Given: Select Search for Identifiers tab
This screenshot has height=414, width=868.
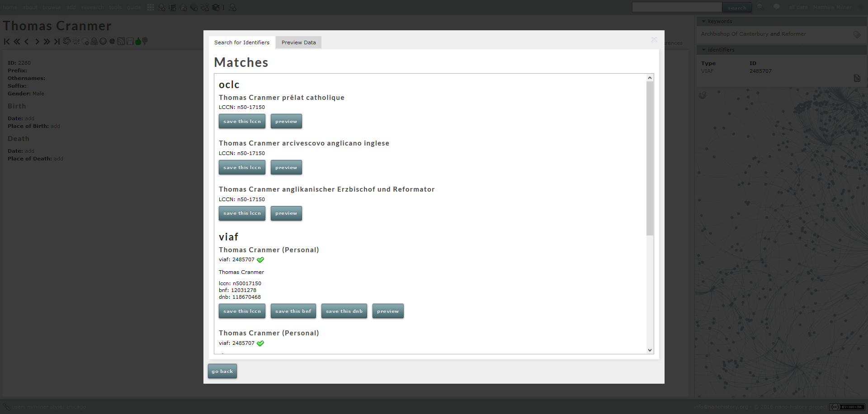Looking at the screenshot, I should click(x=242, y=42).
